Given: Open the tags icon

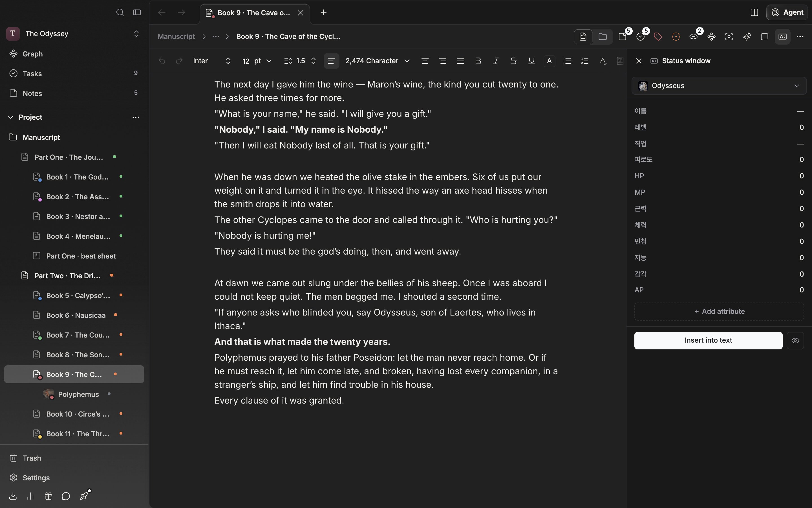Looking at the screenshot, I should (x=658, y=37).
